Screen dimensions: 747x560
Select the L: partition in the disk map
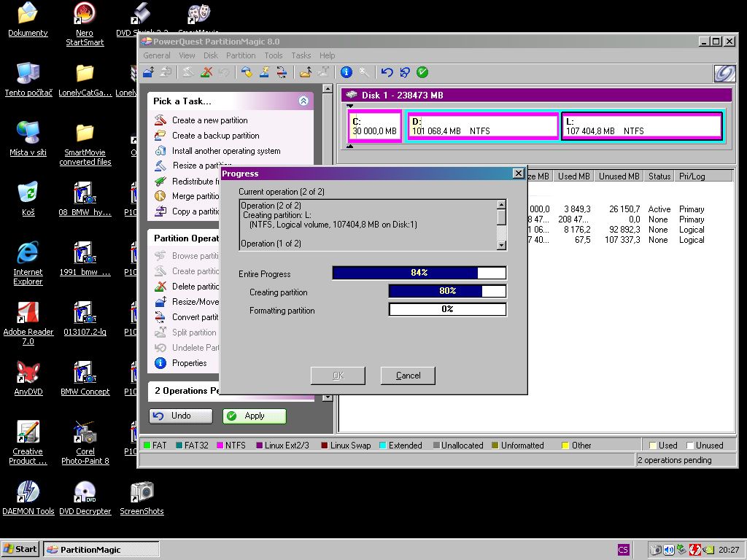pyautogui.click(x=641, y=125)
